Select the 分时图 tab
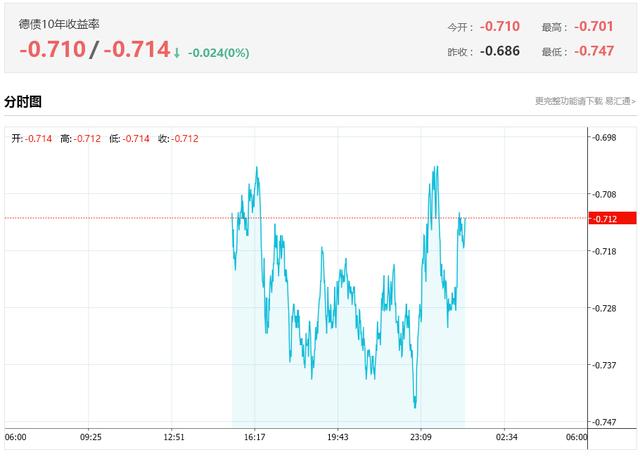 pyautogui.click(x=23, y=102)
